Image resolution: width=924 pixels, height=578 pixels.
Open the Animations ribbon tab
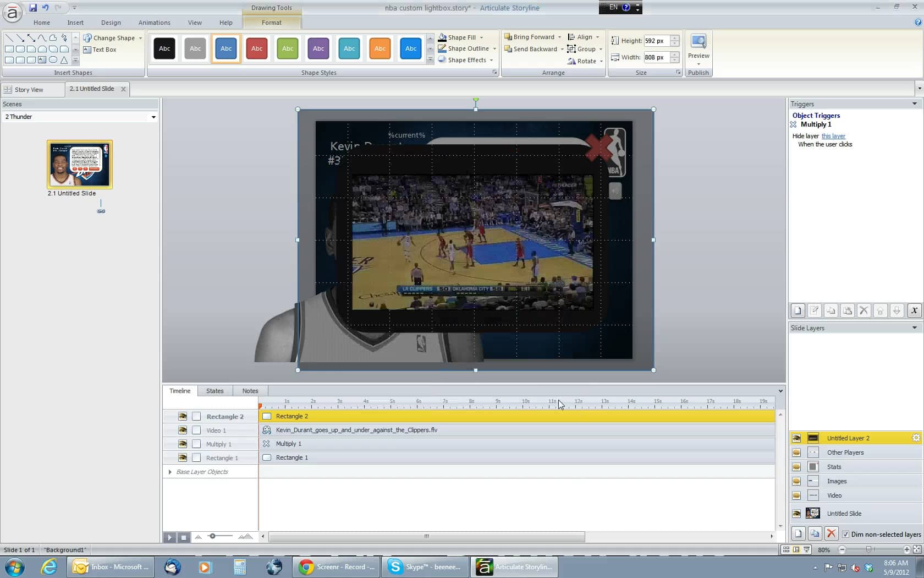coord(154,23)
